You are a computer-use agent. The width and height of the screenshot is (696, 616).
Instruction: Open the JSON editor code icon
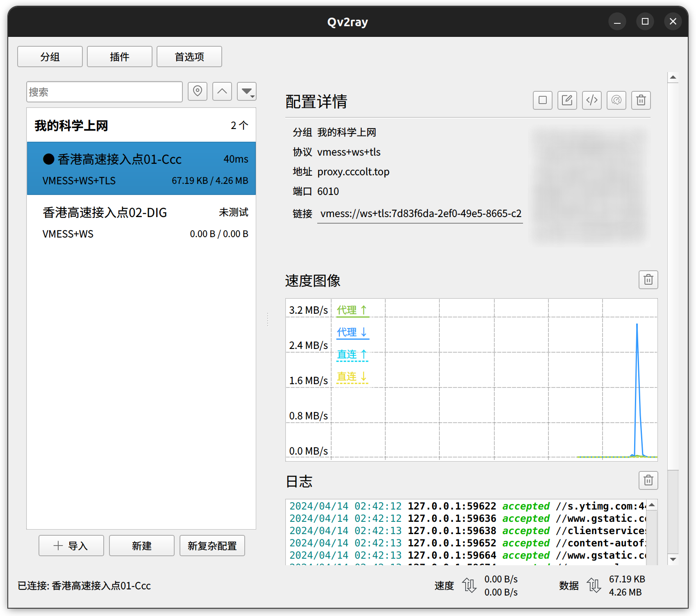click(592, 100)
